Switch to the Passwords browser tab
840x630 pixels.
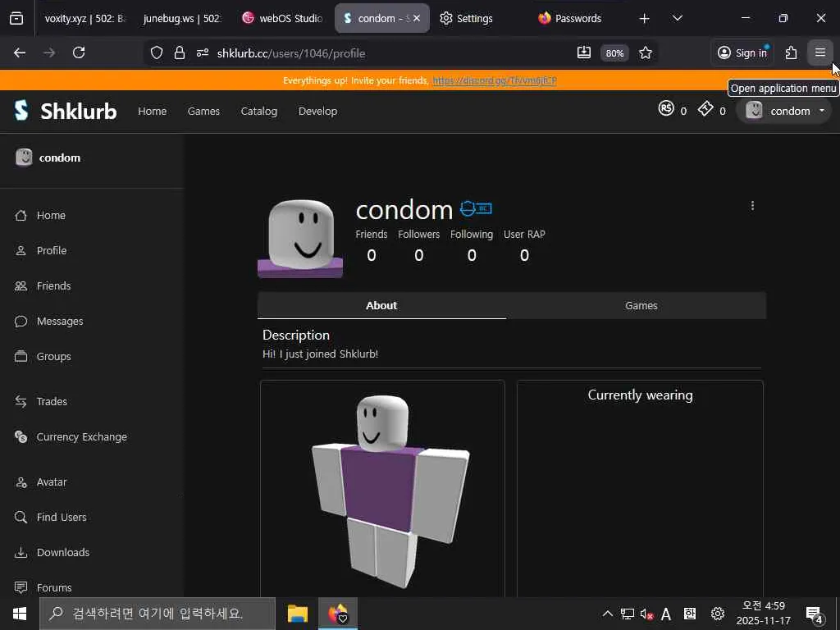578,18
